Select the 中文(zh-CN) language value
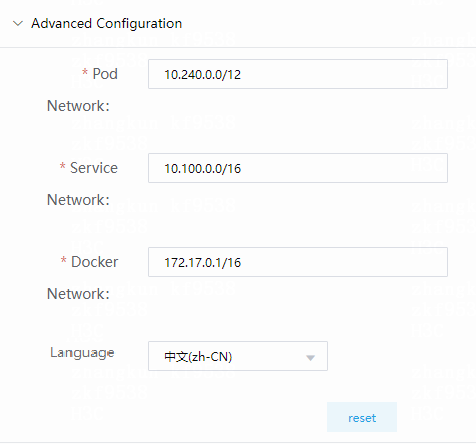 coord(198,357)
